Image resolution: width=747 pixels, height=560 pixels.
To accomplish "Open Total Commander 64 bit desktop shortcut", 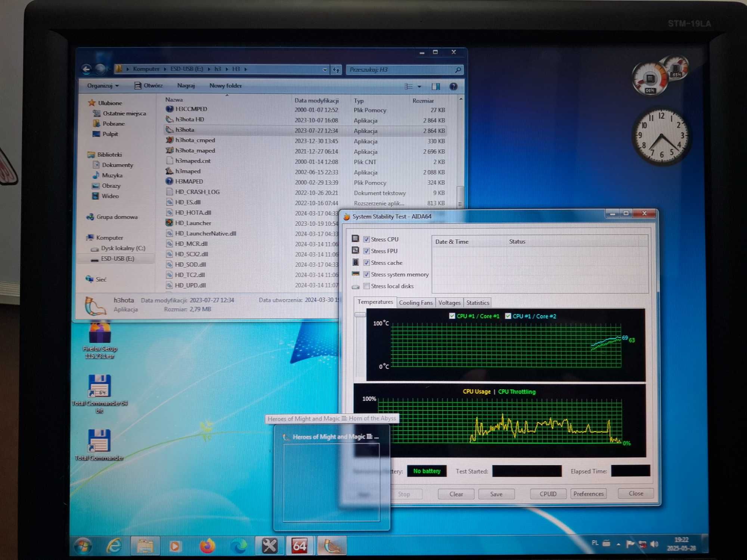I will [x=99, y=386].
